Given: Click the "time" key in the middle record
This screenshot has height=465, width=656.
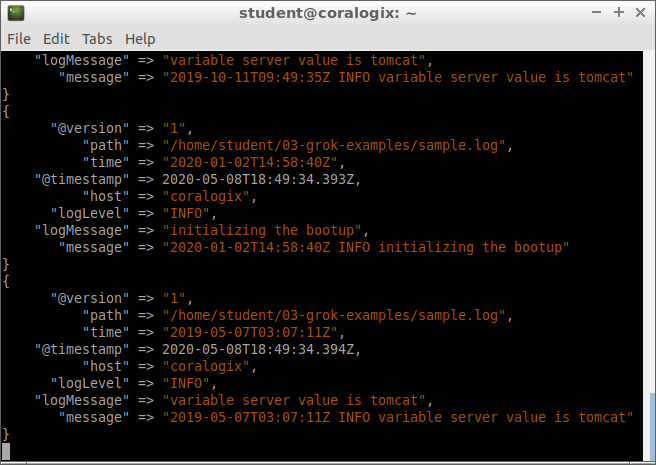Looking at the screenshot, I should pyautogui.click(x=106, y=162).
